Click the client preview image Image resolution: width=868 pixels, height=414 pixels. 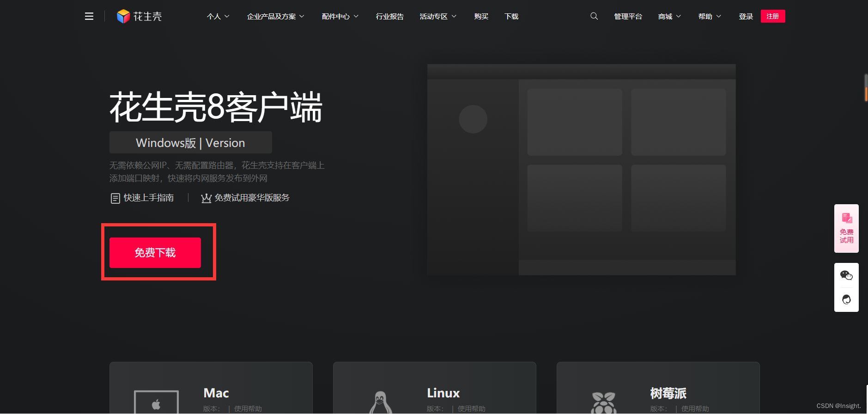click(581, 170)
